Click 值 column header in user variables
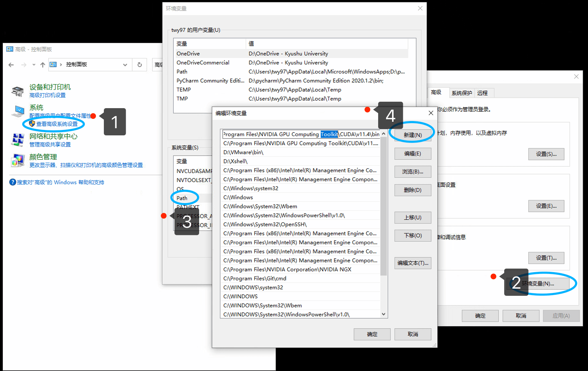588x371 pixels. click(327, 44)
